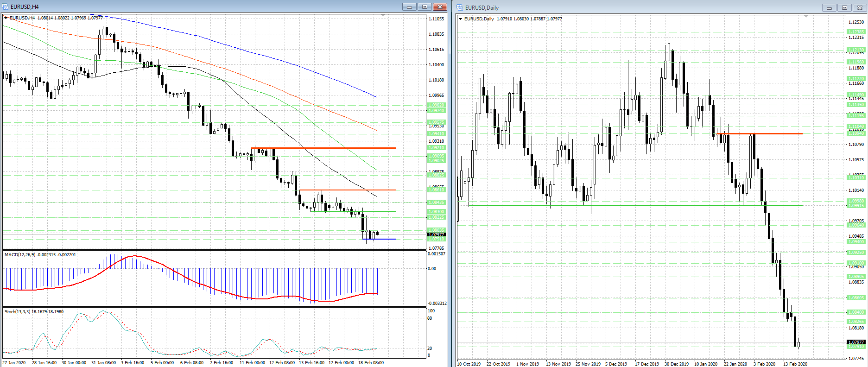Click the 1.09210 green price label on H4
The height and width of the screenshot is (367, 868).
click(436, 148)
